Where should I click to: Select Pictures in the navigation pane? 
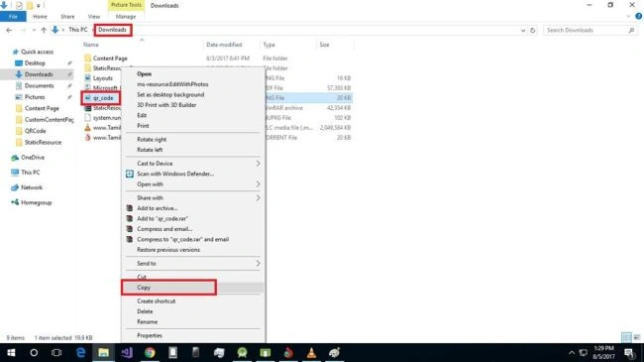35,97
